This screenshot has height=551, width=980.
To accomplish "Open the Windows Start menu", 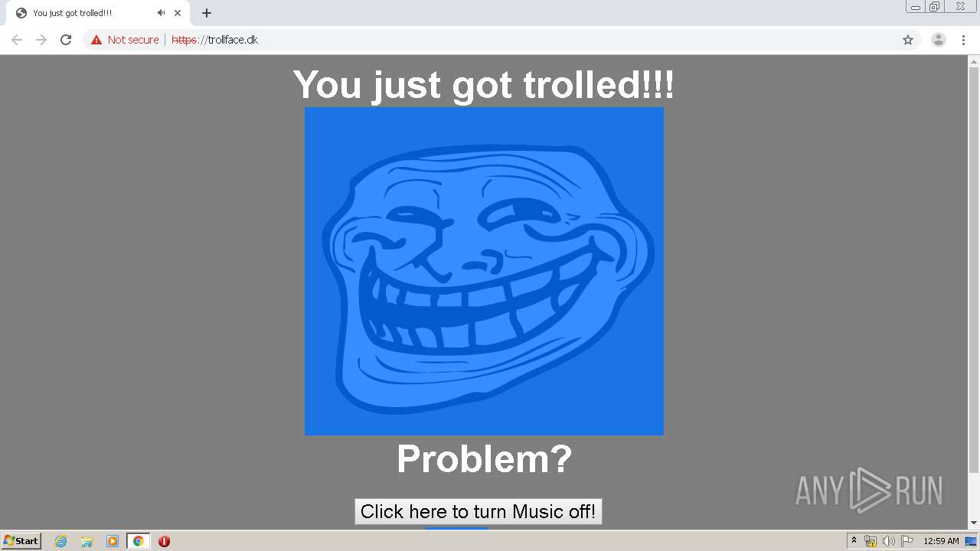I will tap(21, 540).
